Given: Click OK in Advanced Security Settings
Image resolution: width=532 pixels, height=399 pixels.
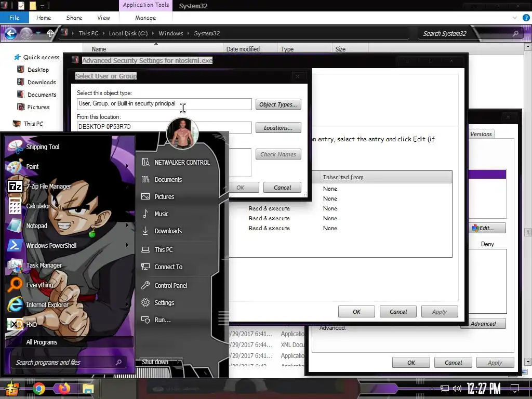Looking at the screenshot, I should click(x=356, y=312).
